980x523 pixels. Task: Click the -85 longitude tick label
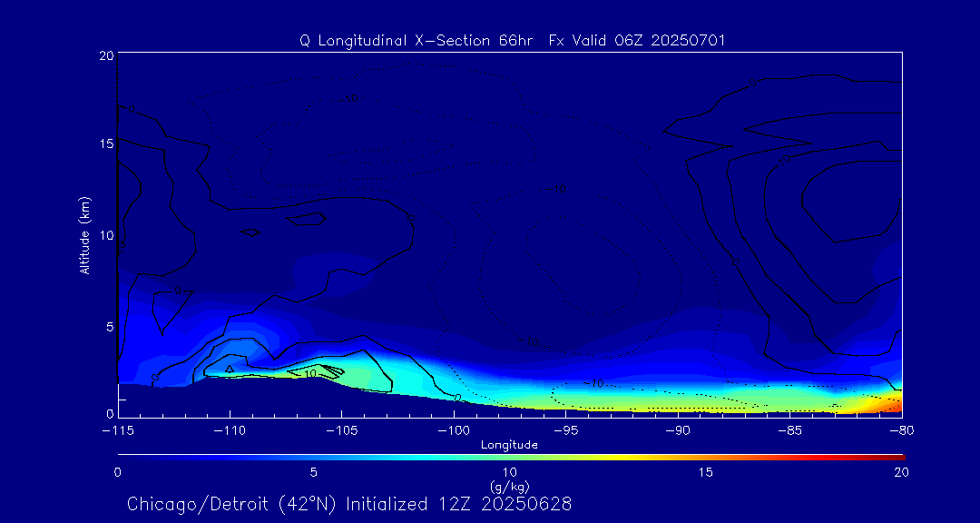coord(790,431)
